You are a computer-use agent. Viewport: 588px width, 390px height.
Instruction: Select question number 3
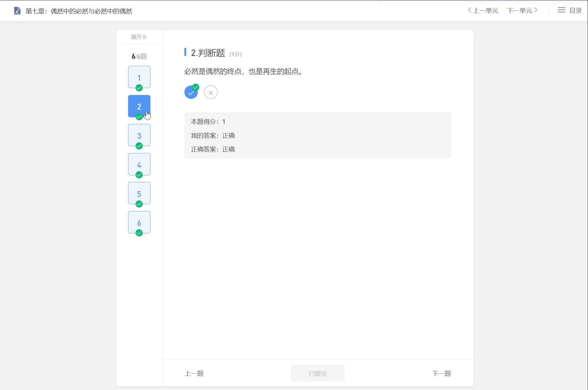pos(139,136)
